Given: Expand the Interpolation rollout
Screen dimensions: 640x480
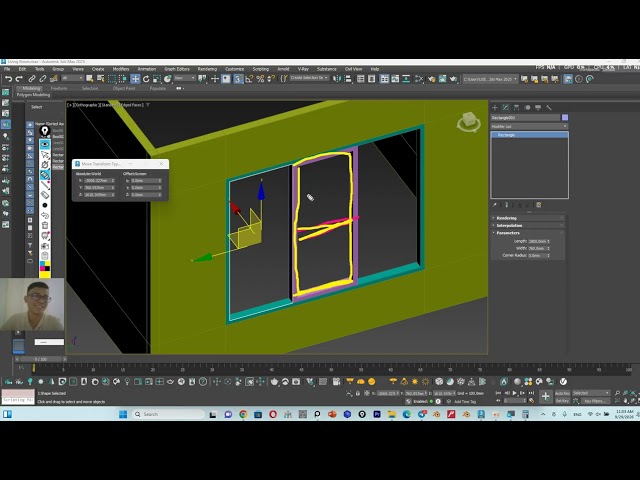Looking at the screenshot, I should 528,225.
